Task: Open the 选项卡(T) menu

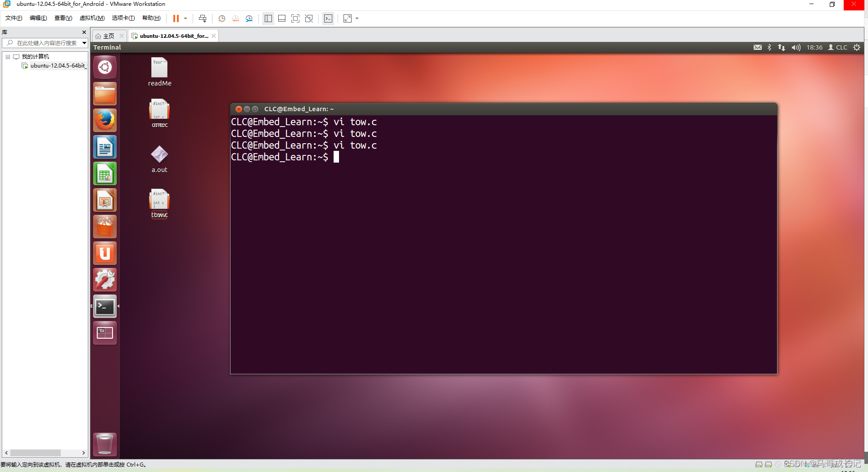Action: (x=123, y=18)
